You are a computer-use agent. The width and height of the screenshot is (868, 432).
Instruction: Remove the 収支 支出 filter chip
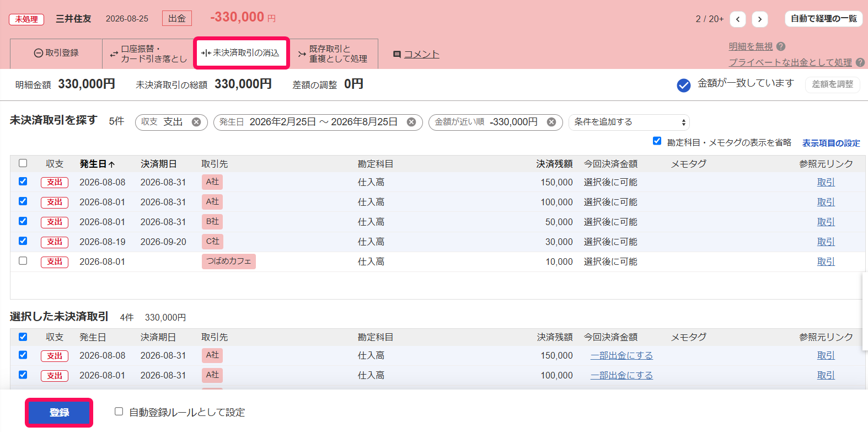[x=196, y=122]
